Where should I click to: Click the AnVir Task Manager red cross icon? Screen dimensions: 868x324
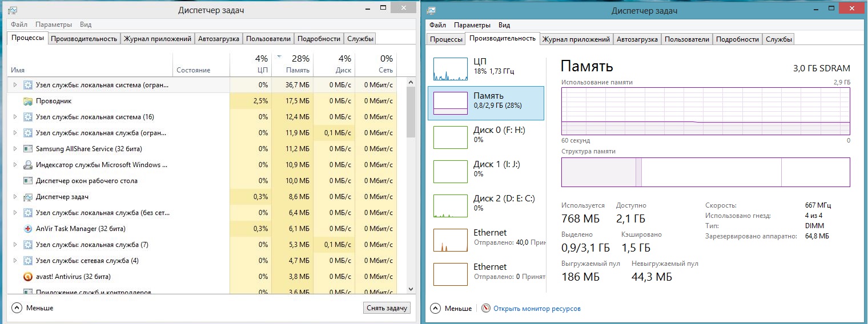28,229
